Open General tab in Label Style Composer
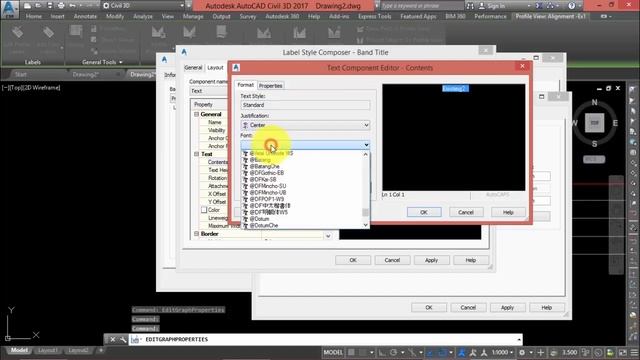The width and height of the screenshot is (640, 360). pos(193,68)
